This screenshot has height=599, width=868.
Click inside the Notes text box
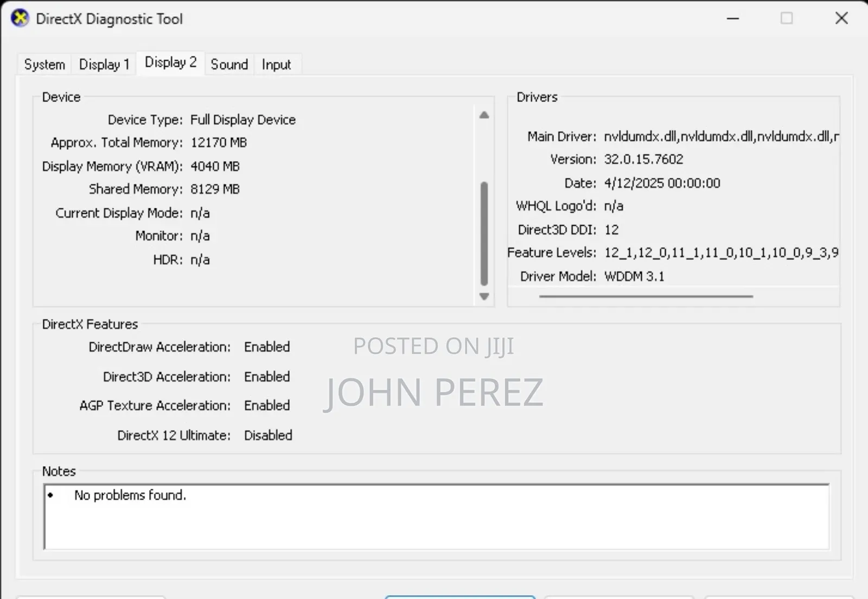(x=437, y=517)
